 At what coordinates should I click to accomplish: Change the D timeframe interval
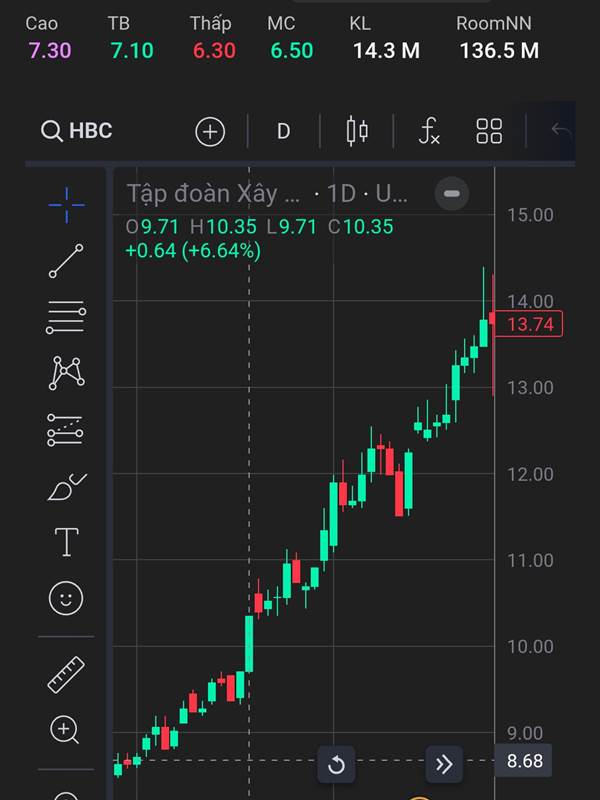click(x=283, y=132)
